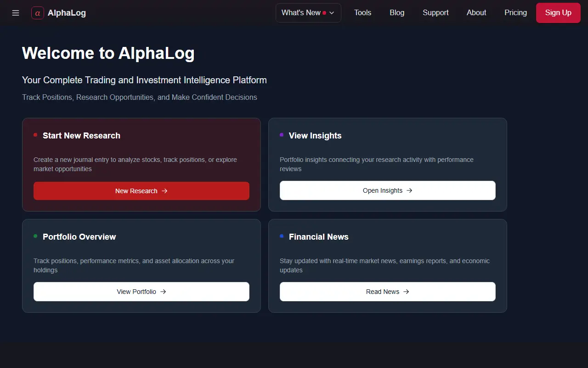This screenshot has height=368, width=588.
Task: Open the Tools menu item
Action: click(x=362, y=13)
